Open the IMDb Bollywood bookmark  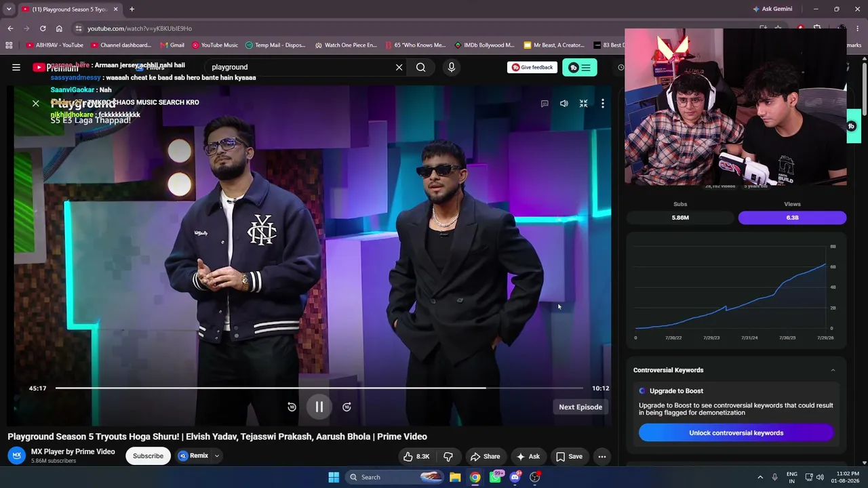[x=484, y=45]
